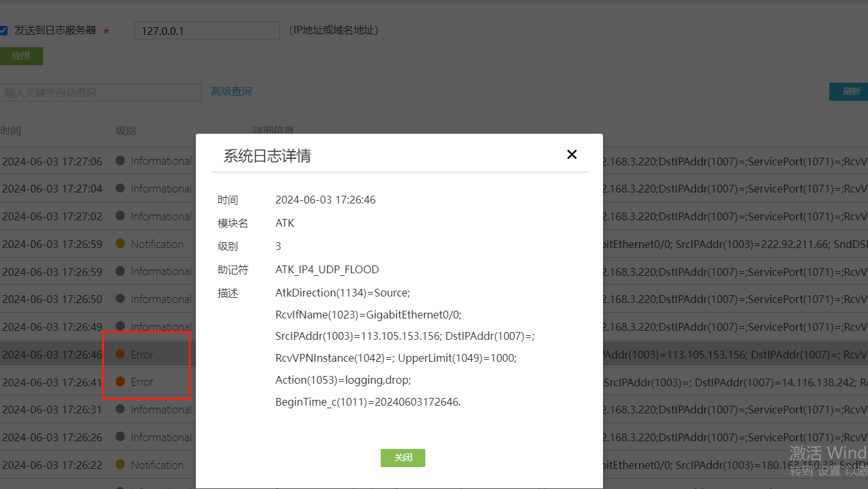The height and width of the screenshot is (489, 868).
Task: Click the 级别 column header
Action: coord(126,131)
